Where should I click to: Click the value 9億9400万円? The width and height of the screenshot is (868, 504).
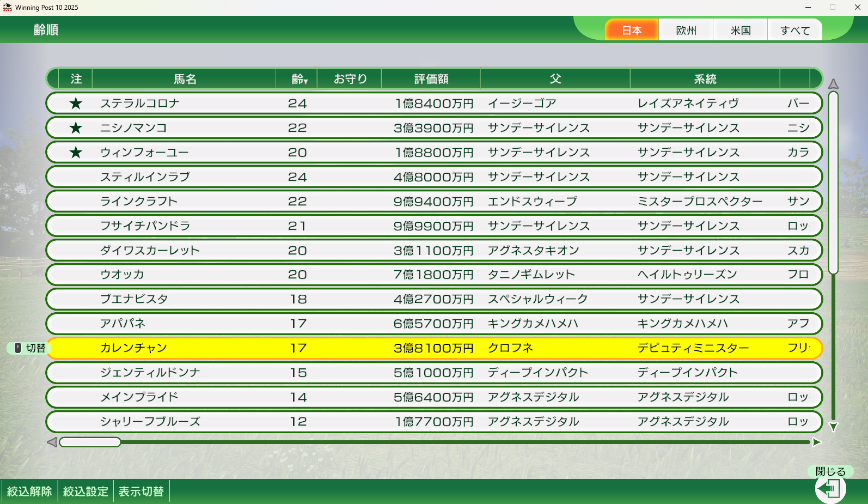point(433,201)
